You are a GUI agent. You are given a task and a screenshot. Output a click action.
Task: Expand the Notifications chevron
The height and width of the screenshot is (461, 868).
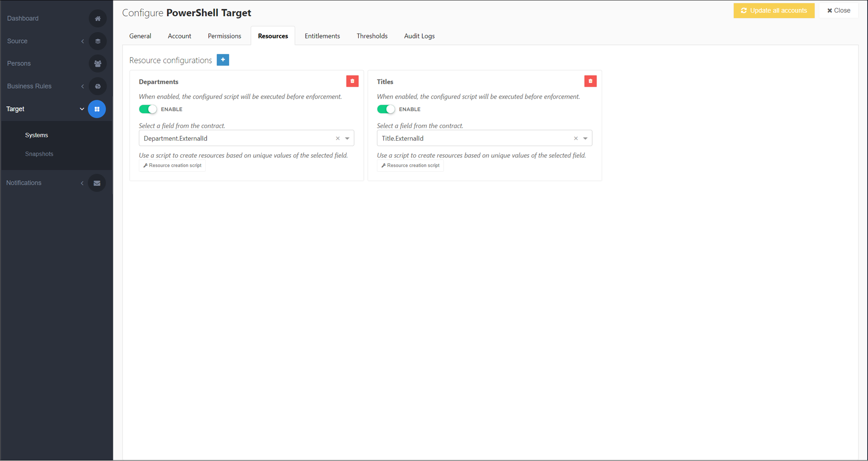82,183
